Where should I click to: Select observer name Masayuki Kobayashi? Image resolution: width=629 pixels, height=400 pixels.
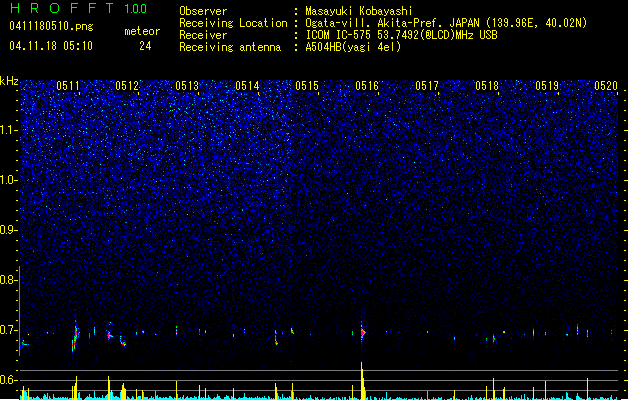coord(359,11)
